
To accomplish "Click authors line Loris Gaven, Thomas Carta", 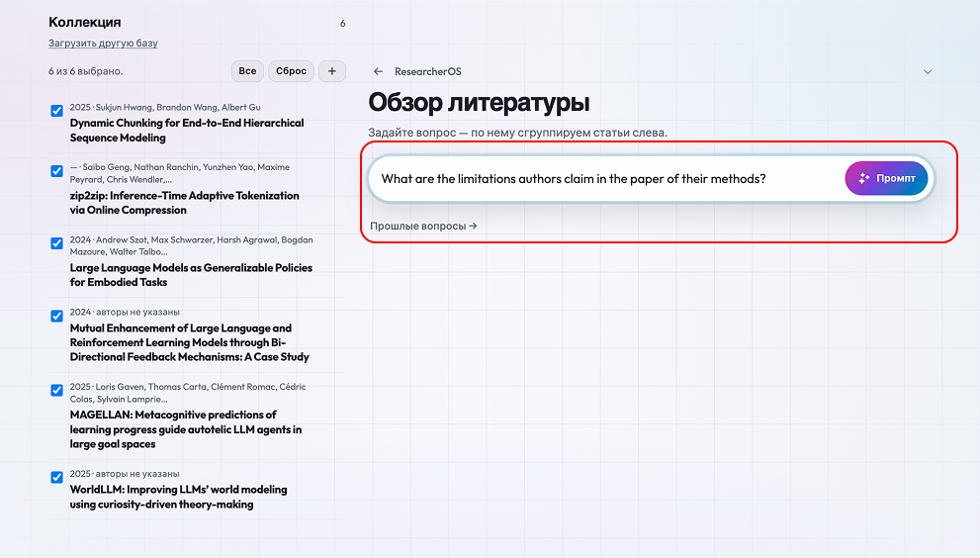I will (188, 392).
